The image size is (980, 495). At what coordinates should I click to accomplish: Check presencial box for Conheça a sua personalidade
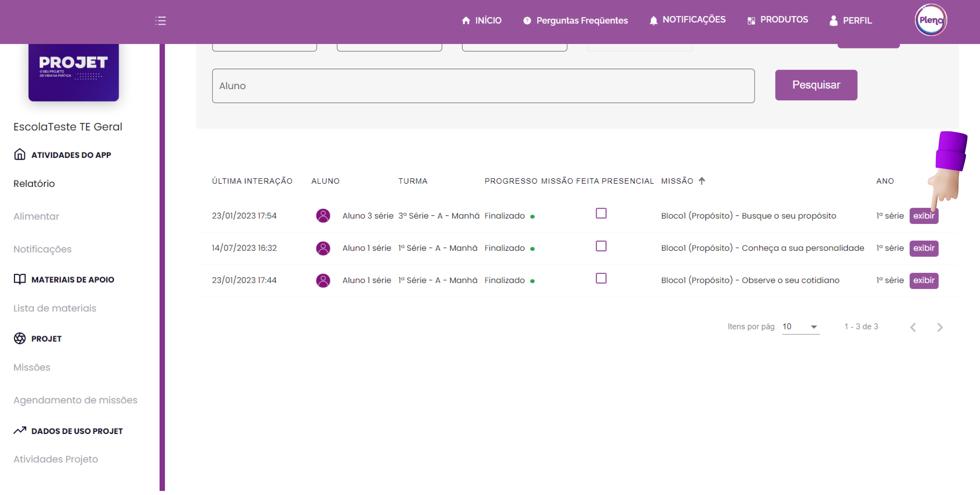(601, 246)
